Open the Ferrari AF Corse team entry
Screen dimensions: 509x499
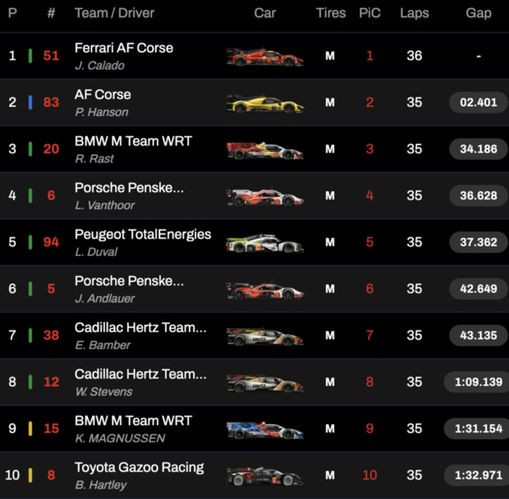coord(124,48)
